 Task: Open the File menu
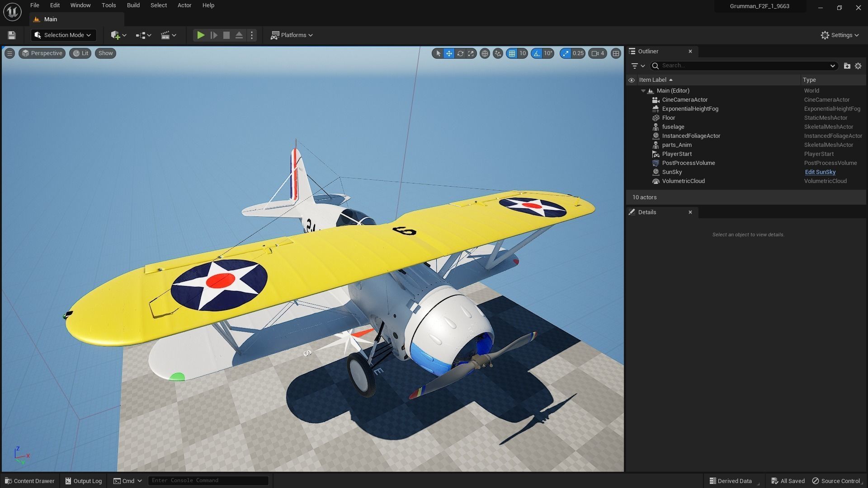[35, 5]
